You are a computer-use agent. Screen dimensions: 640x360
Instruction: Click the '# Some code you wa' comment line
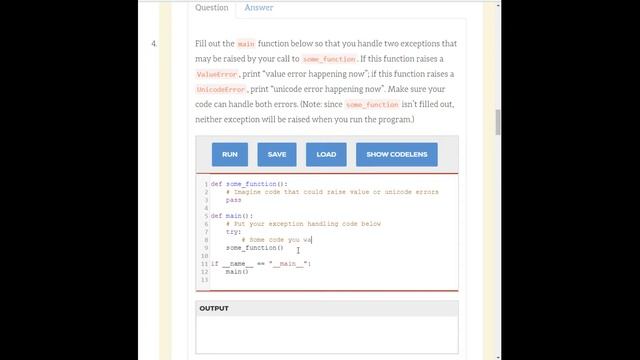(x=276, y=240)
